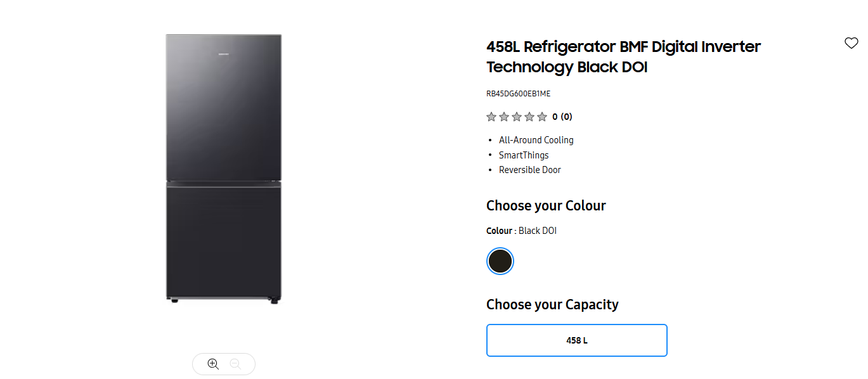This screenshot has height=379, width=868.
Task: Select the Black DOI colour swatch
Action: 500,261
